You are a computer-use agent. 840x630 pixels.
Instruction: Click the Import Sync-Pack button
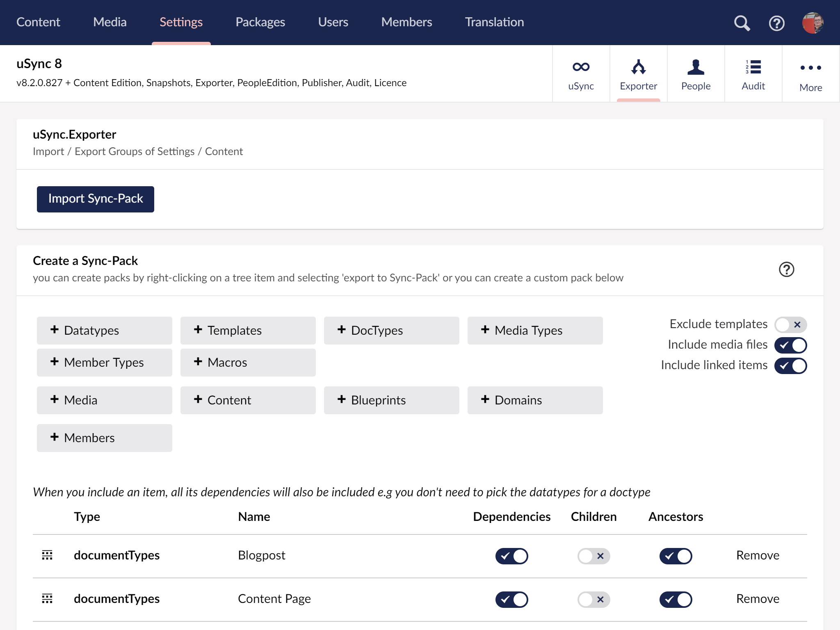(x=96, y=199)
